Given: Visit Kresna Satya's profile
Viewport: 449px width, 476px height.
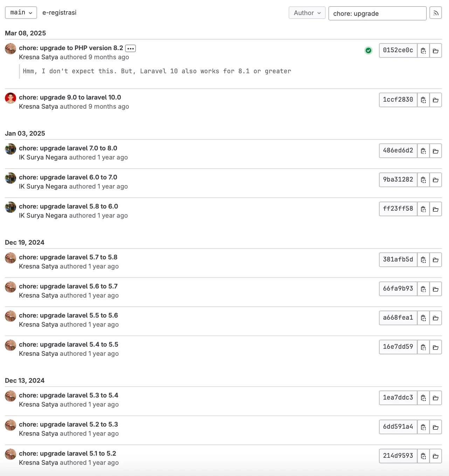Looking at the screenshot, I should (x=39, y=57).
